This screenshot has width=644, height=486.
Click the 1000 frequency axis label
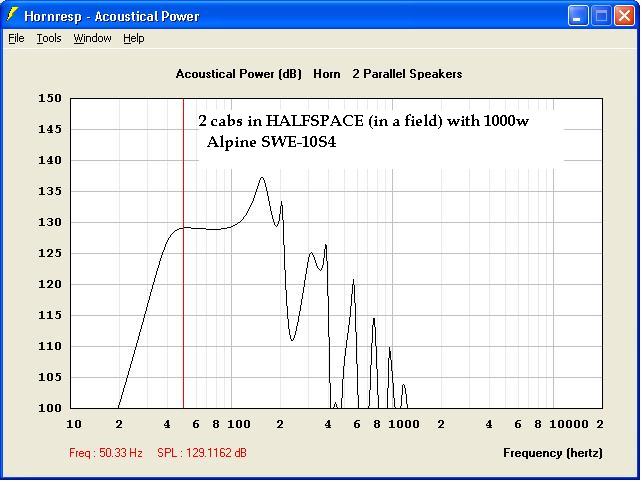(x=404, y=424)
